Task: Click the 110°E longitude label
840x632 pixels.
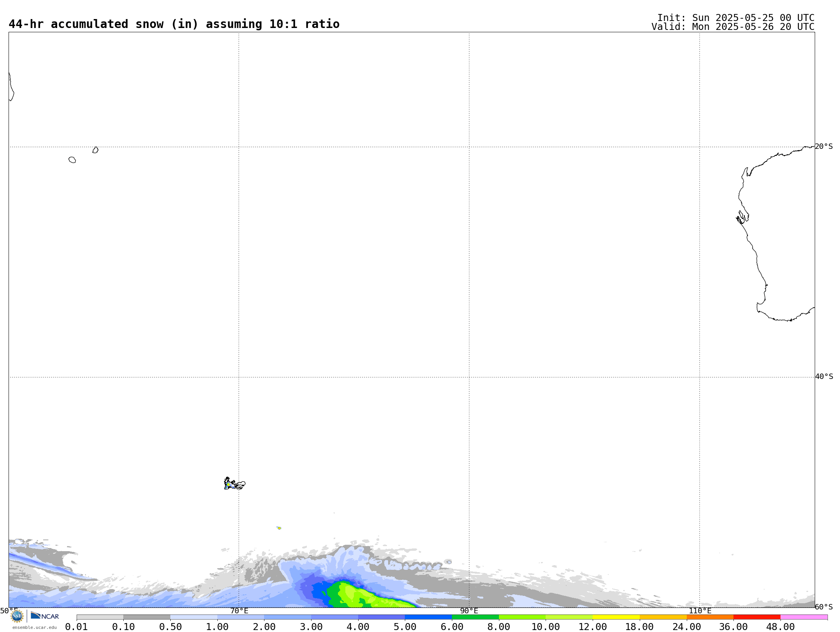Action: pos(700,611)
